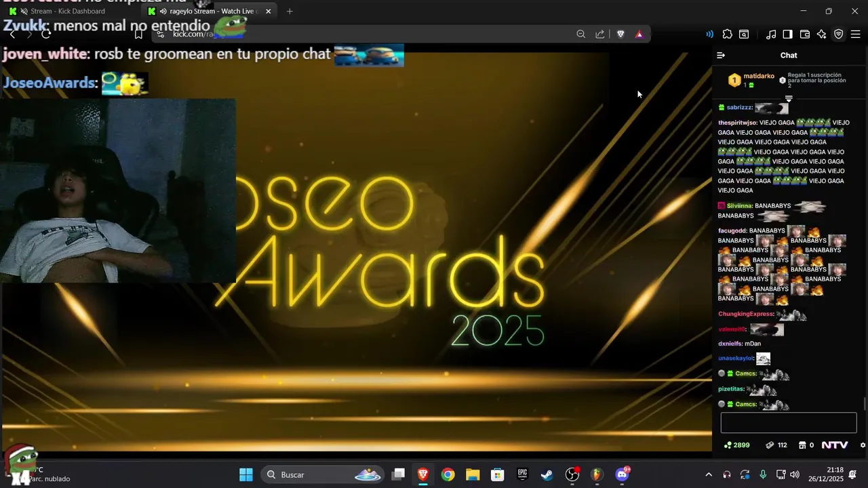
Task: Open Discord from the taskbar
Action: point(622,474)
